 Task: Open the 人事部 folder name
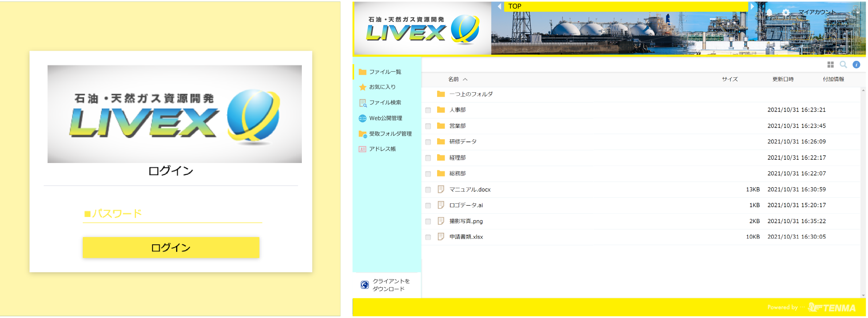458,110
